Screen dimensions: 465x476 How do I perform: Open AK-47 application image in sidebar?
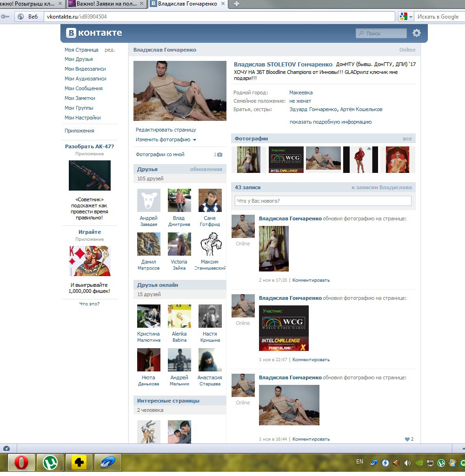coord(89,175)
